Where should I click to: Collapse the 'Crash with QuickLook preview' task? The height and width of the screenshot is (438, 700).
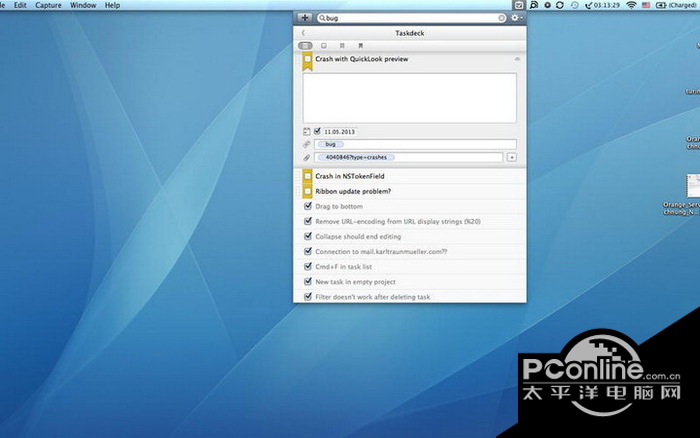[x=517, y=59]
